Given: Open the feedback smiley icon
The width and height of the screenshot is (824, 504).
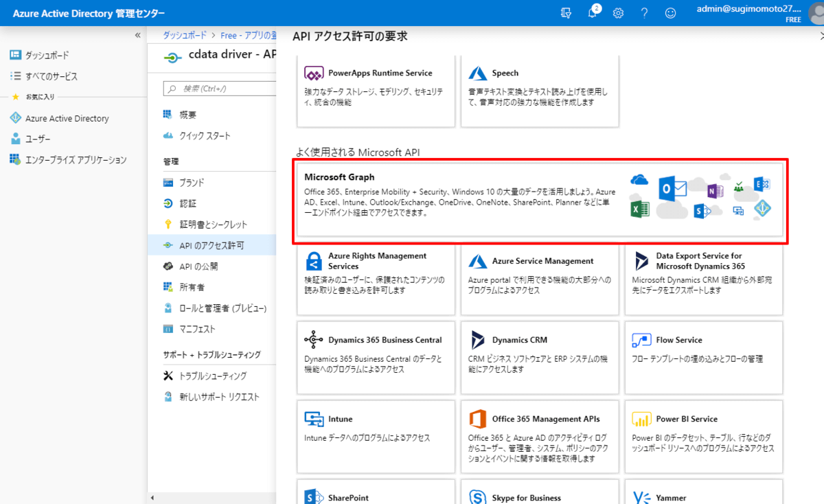Looking at the screenshot, I should tap(670, 13).
